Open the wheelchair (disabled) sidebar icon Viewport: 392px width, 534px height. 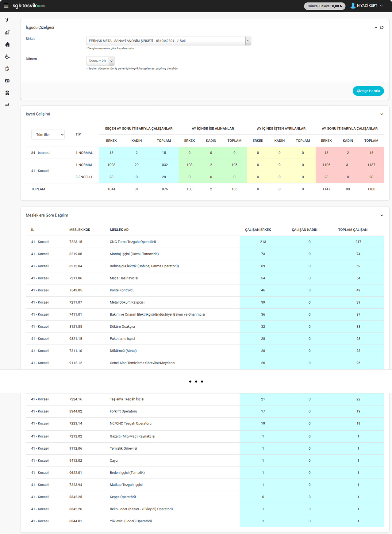(x=7, y=57)
